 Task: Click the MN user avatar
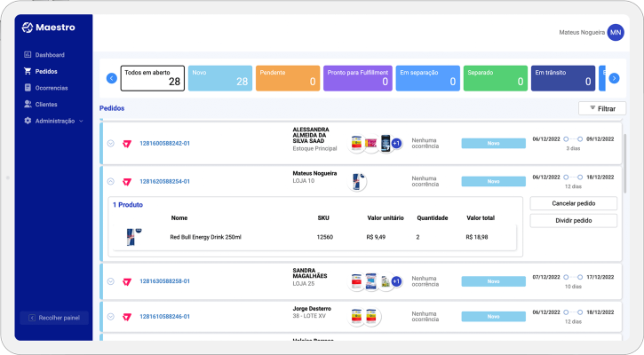(616, 32)
